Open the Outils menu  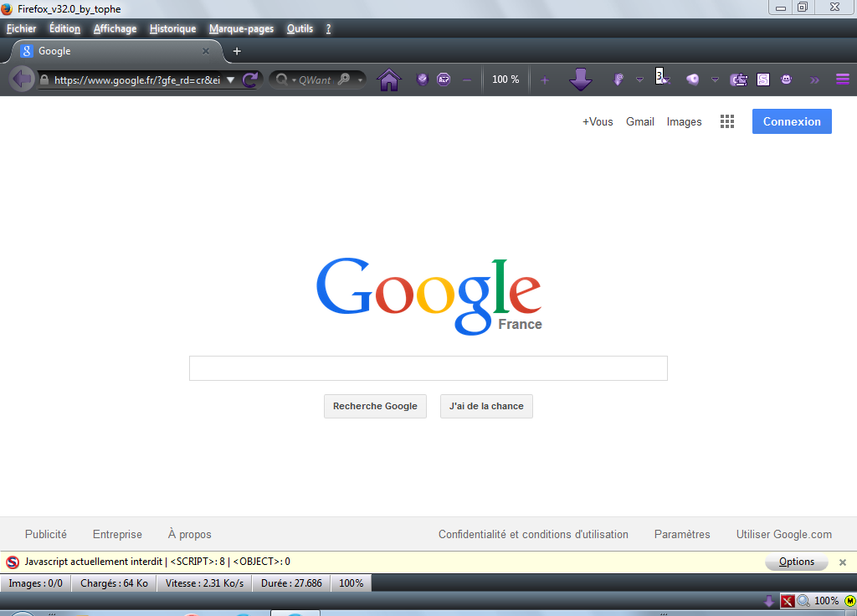pyautogui.click(x=300, y=28)
